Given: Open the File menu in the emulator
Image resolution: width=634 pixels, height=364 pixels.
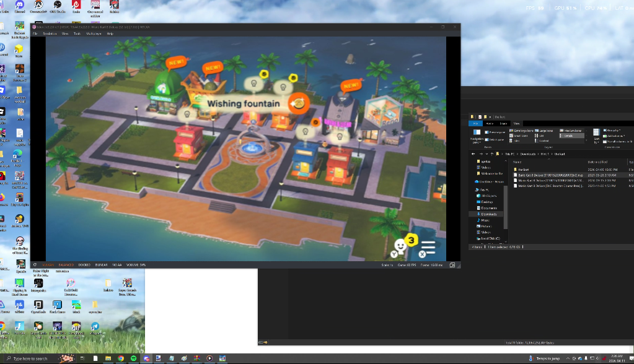Looking at the screenshot, I should (35, 33).
